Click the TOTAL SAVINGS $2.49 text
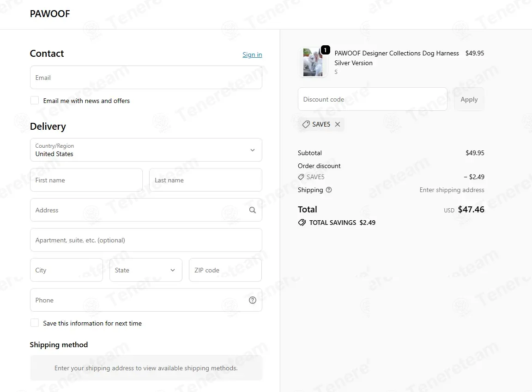The image size is (532, 392). [342, 223]
